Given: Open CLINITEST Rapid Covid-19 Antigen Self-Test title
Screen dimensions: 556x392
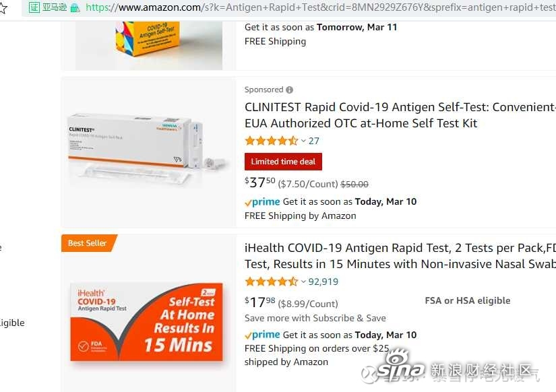Looking at the screenshot, I should pos(400,115).
